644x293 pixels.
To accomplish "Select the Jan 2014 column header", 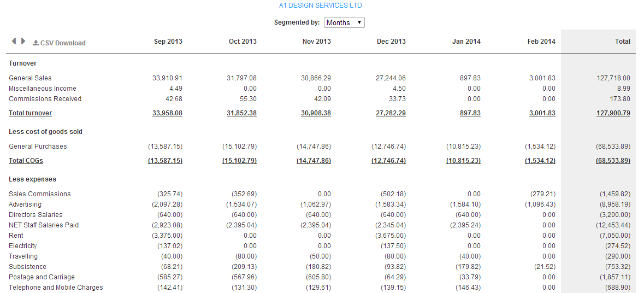I will pos(466,42).
